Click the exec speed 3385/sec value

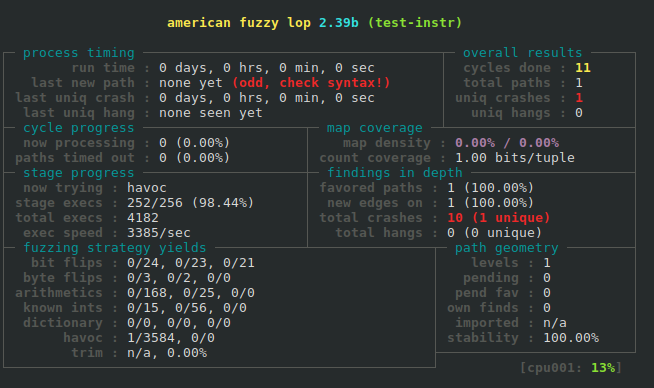click(x=158, y=233)
